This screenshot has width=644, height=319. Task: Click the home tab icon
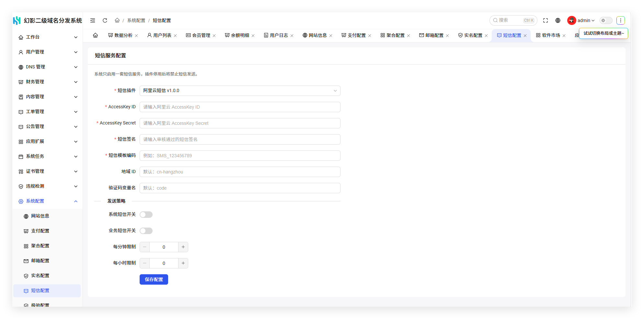pos(96,35)
